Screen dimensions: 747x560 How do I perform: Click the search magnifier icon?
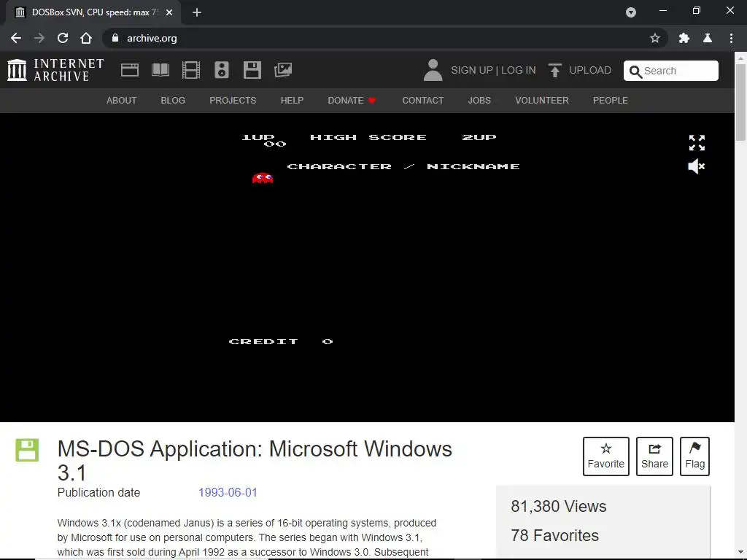pos(635,71)
